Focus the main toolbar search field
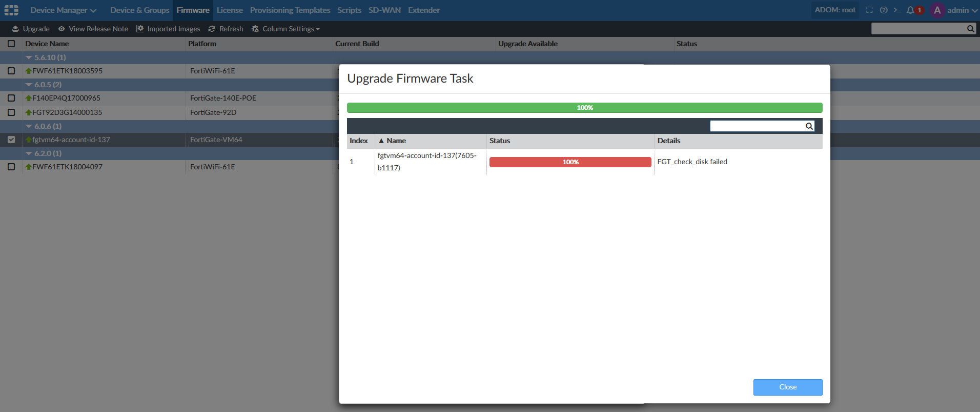The height and width of the screenshot is (412, 980). click(x=918, y=29)
